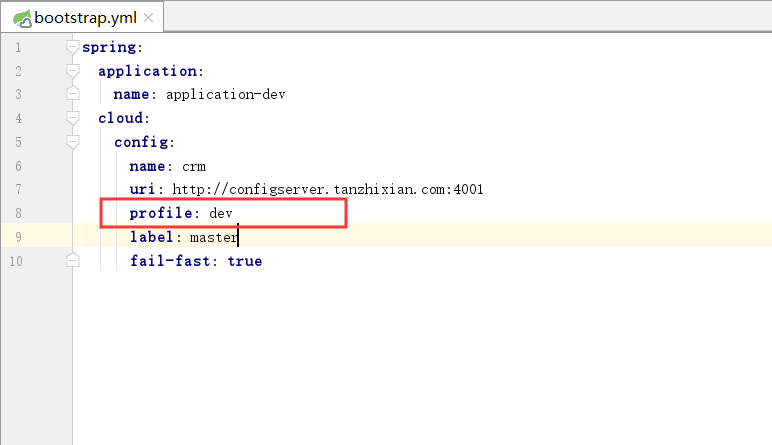Viewport: 772px width, 445px height.
Task: Click the value 'master'
Action: [214, 237]
